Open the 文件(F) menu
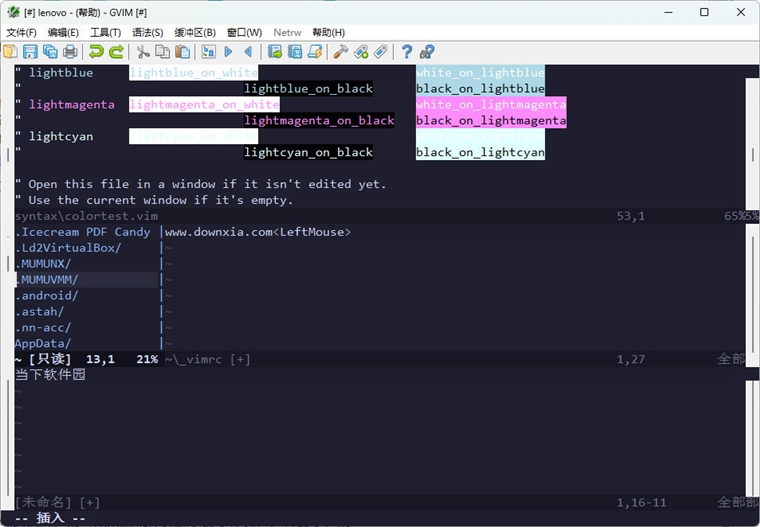The width and height of the screenshot is (760, 527). pos(21,32)
